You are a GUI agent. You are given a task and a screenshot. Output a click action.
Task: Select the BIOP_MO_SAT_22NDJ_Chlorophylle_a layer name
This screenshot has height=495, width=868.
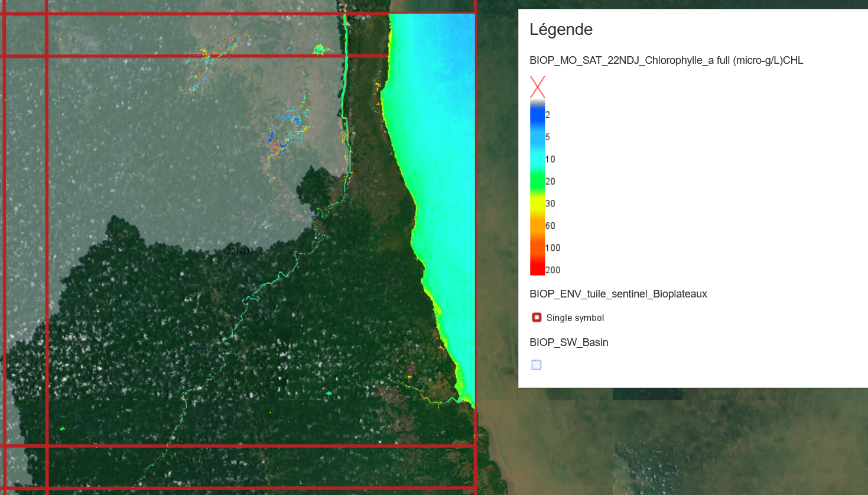tap(666, 60)
